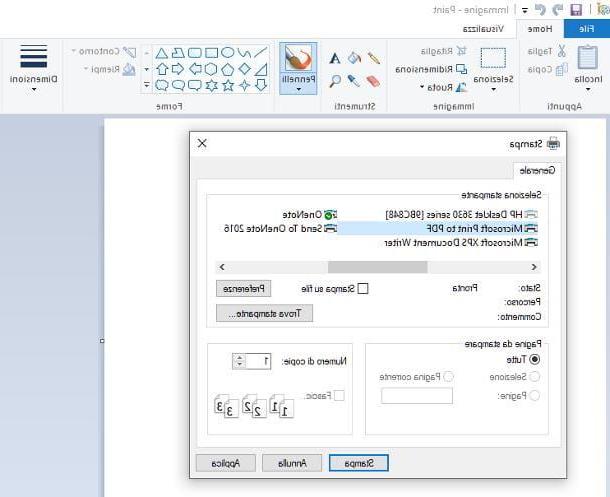
Task: Click the Copia tool in Appunti
Action: point(547,69)
